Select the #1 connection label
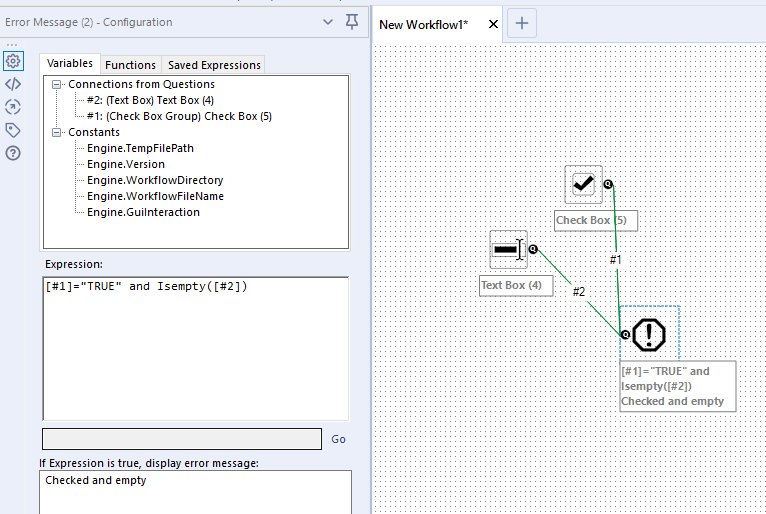The width and height of the screenshot is (766, 514). [x=616, y=259]
